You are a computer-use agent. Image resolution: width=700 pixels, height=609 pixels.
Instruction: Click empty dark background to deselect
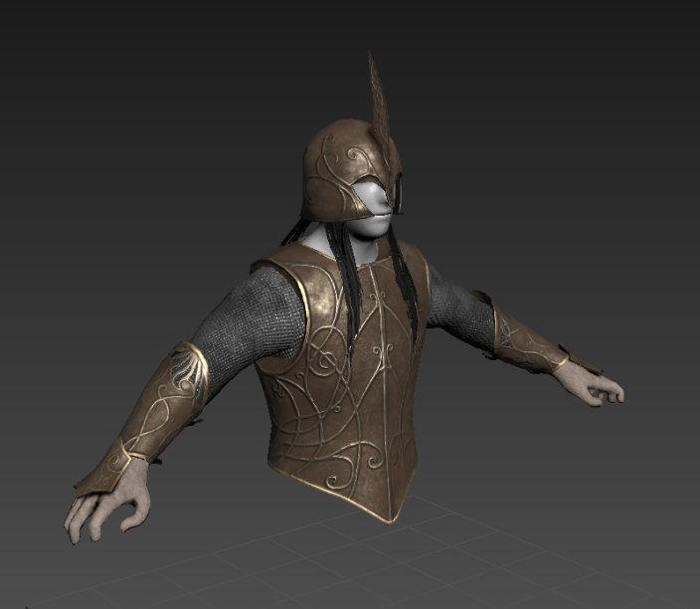tap(134, 134)
